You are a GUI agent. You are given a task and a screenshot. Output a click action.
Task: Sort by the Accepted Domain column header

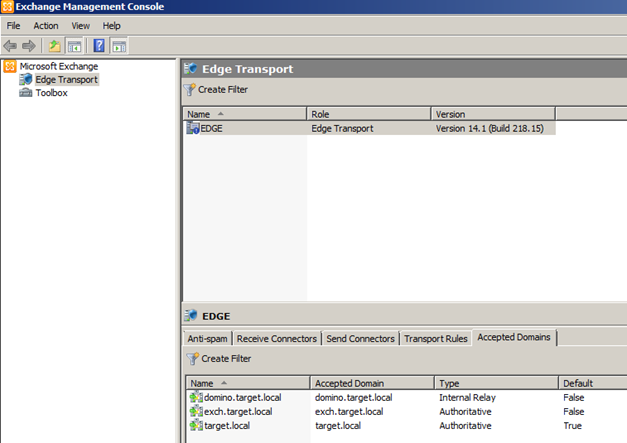click(372, 383)
